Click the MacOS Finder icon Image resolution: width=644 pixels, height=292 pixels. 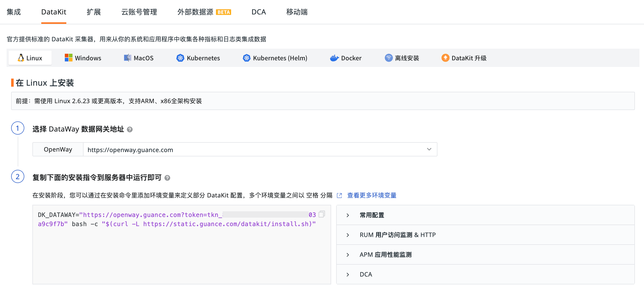click(127, 58)
